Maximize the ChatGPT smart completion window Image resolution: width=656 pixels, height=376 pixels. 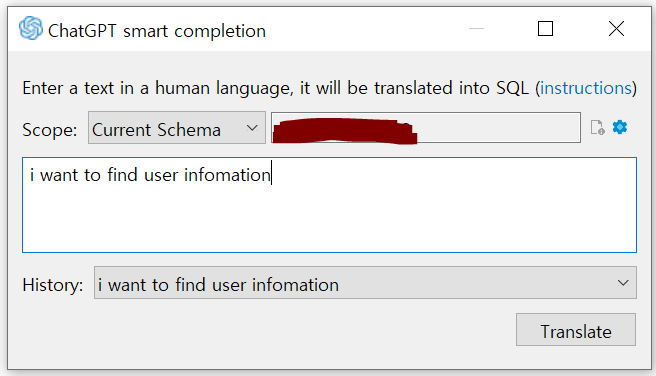(545, 29)
